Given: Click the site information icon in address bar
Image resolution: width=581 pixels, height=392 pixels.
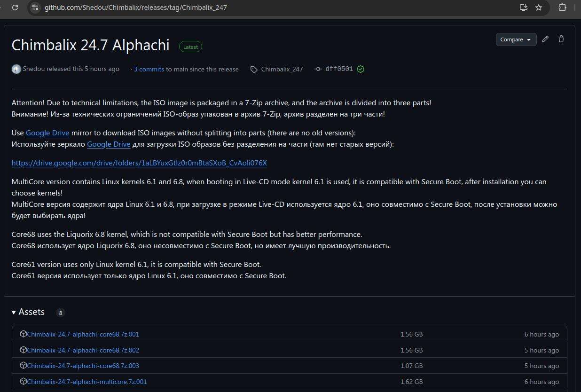Looking at the screenshot, I should pos(35,8).
